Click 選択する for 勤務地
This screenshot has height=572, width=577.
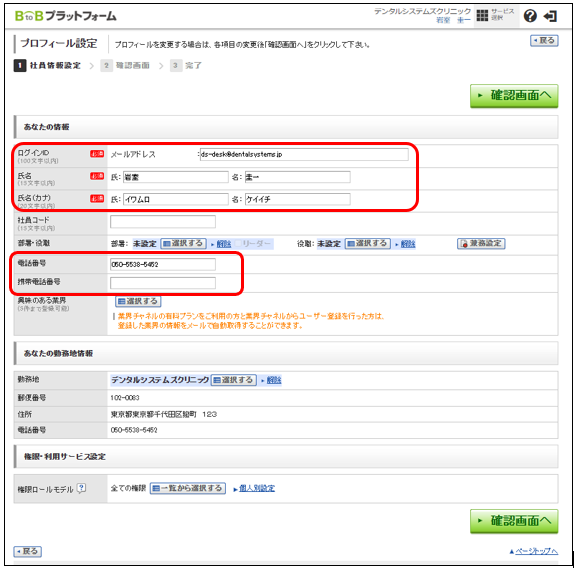click(x=234, y=380)
